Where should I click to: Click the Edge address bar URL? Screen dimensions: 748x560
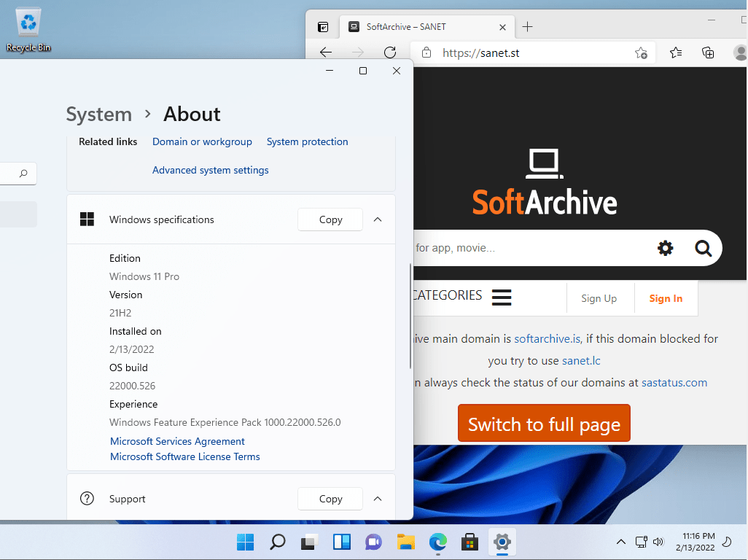pyautogui.click(x=481, y=53)
